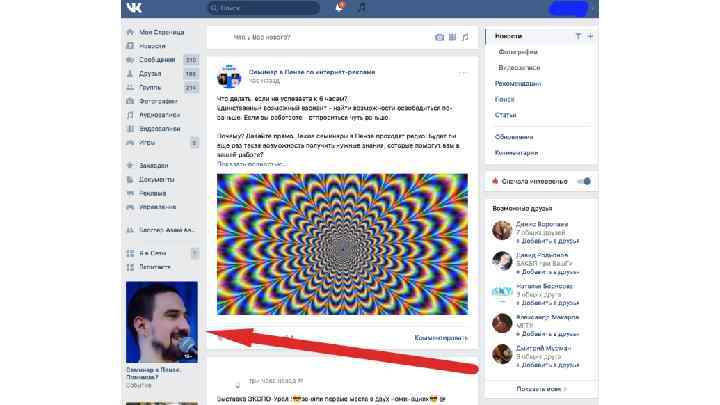Open Новости feed icon in left menu
This screenshot has width=720, height=405.
click(x=130, y=46)
